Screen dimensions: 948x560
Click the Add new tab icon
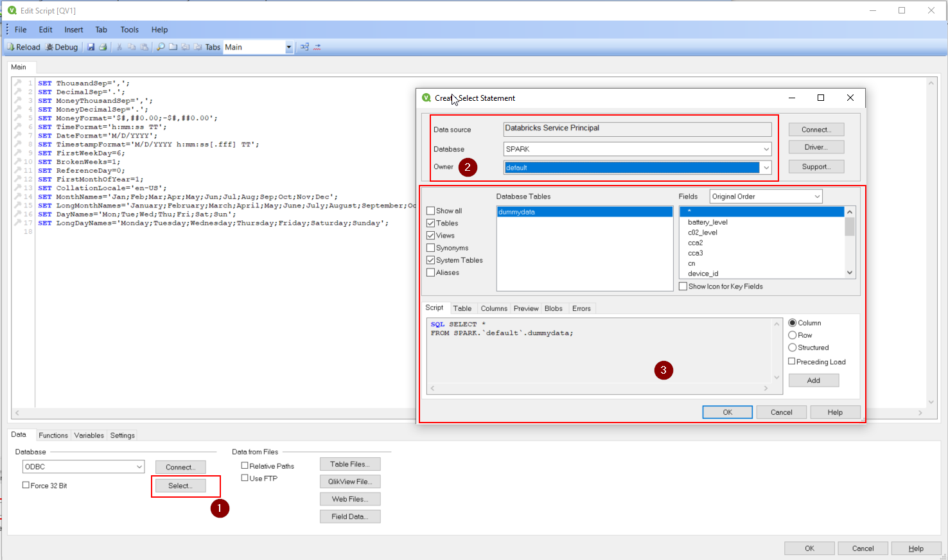173,47
